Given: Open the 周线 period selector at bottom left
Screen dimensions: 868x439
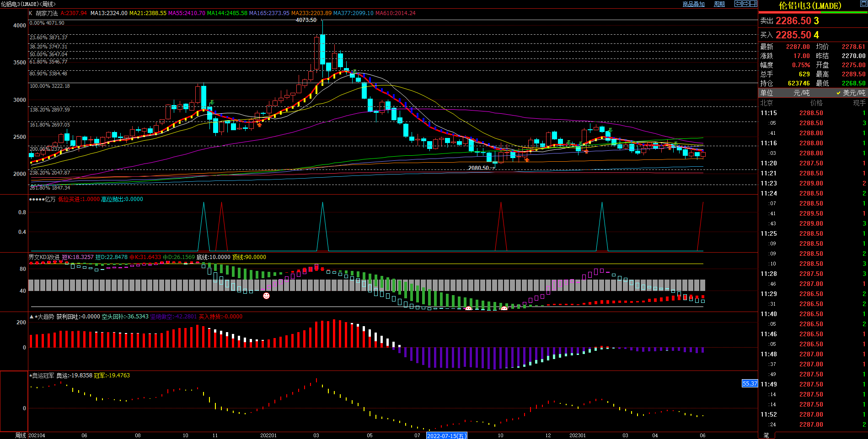Looking at the screenshot, I should [x=20, y=435].
